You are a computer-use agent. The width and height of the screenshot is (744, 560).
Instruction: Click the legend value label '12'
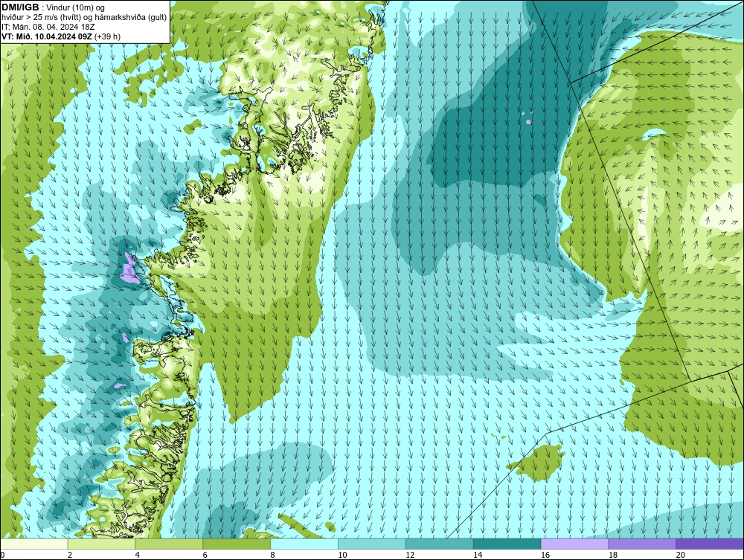(410, 555)
